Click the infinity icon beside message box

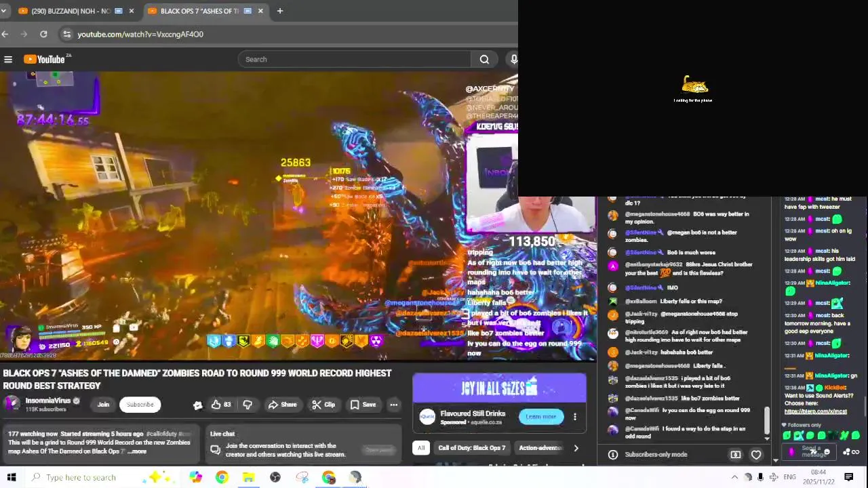click(855, 452)
